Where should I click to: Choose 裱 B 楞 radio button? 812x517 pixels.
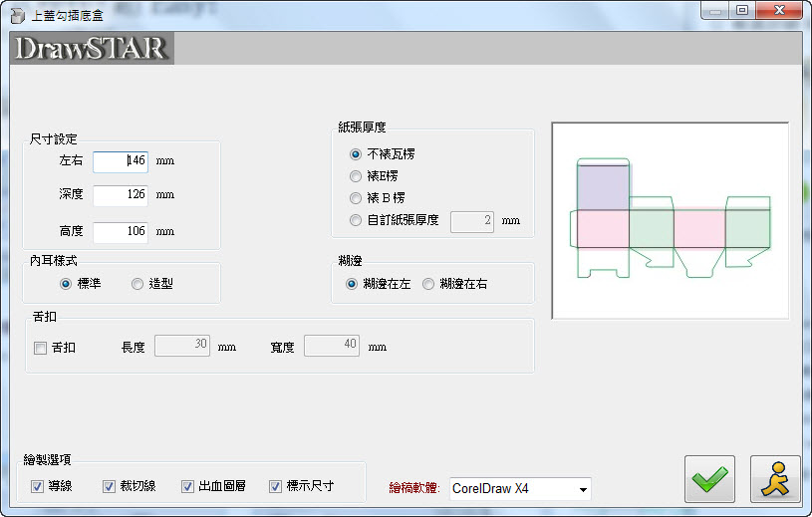click(x=356, y=198)
